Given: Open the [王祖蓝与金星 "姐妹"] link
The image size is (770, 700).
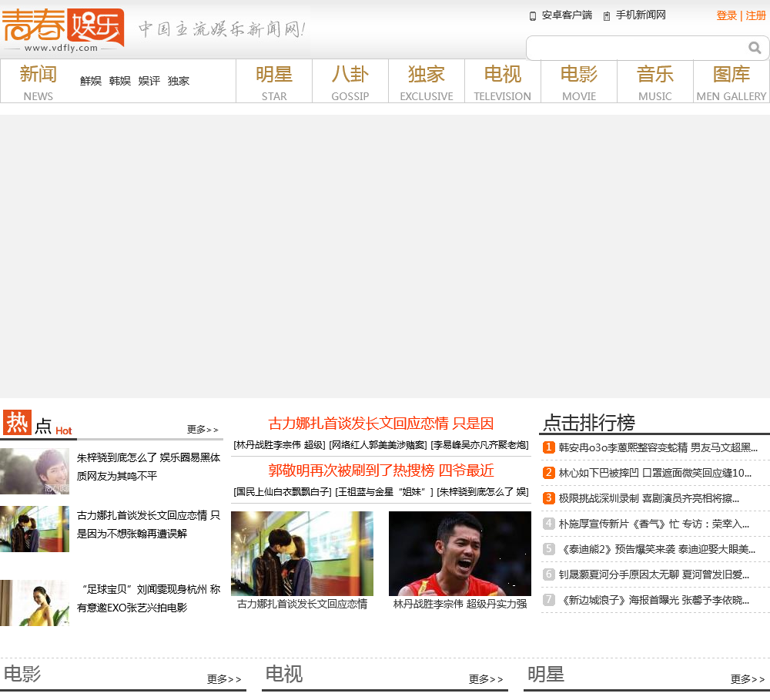Looking at the screenshot, I should [384, 492].
